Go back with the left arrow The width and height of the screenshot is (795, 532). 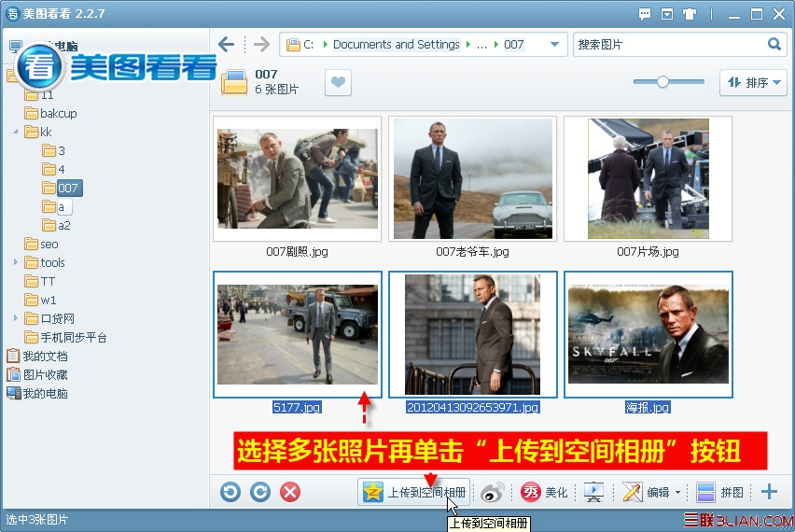pyautogui.click(x=226, y=44)
